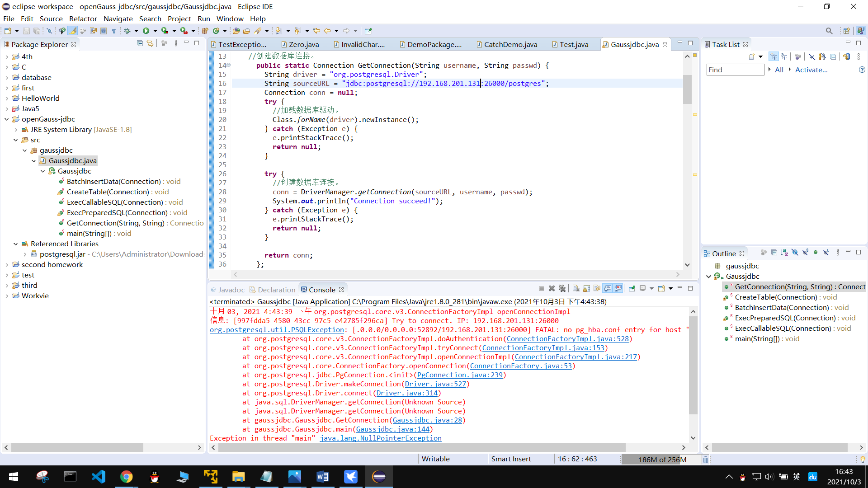Click the New Java Class icon

pos(216,31)
